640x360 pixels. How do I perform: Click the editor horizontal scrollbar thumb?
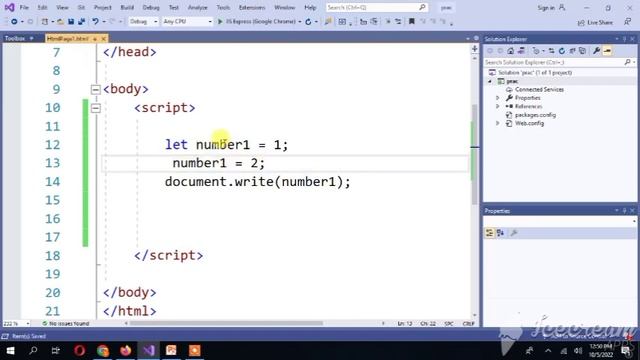(227, 323)
